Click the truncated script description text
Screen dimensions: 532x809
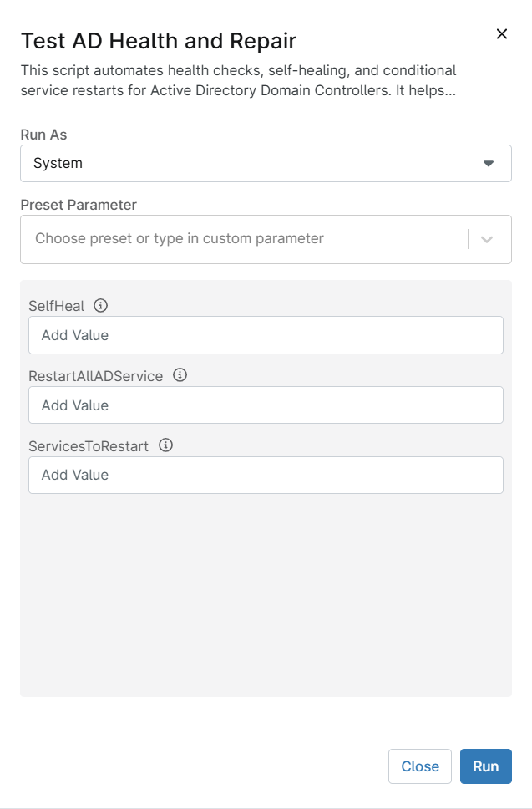(238, 80)
